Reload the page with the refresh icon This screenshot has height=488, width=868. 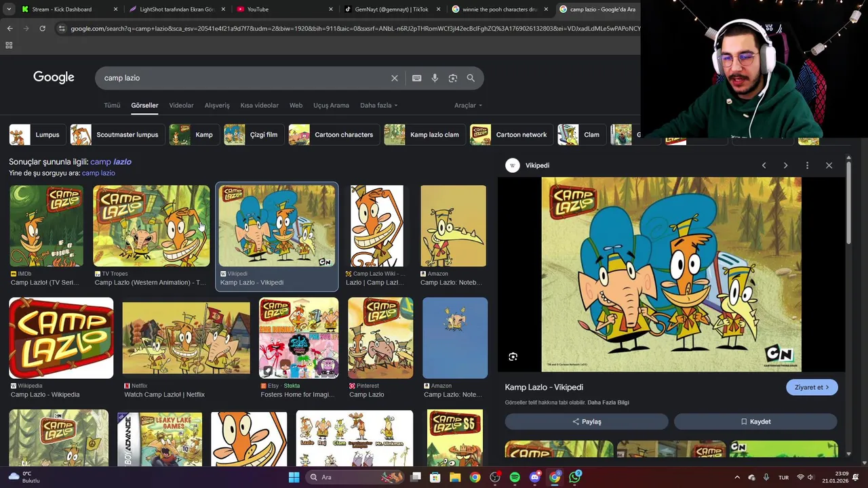42,28
